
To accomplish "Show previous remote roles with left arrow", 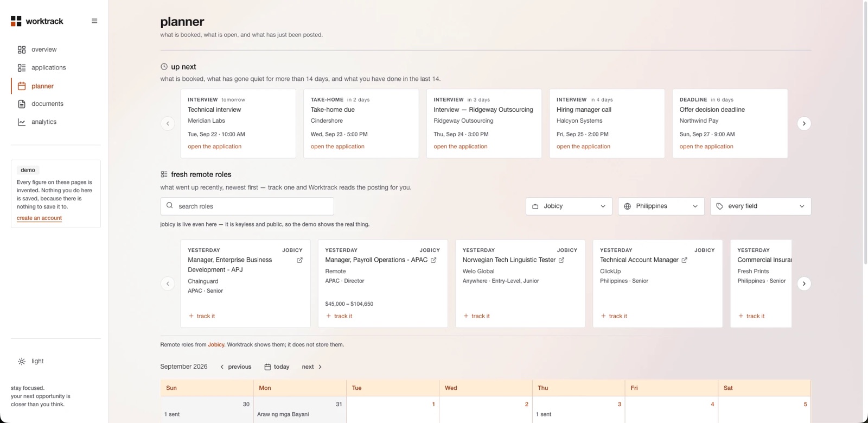I will click(x=168, y=283).
